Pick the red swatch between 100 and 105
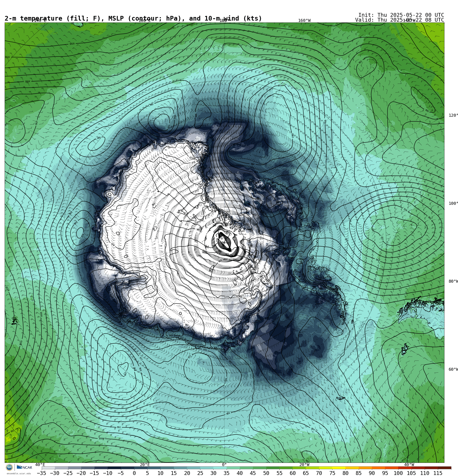Screen dimensions: 458x476 (x=405, y=468)
